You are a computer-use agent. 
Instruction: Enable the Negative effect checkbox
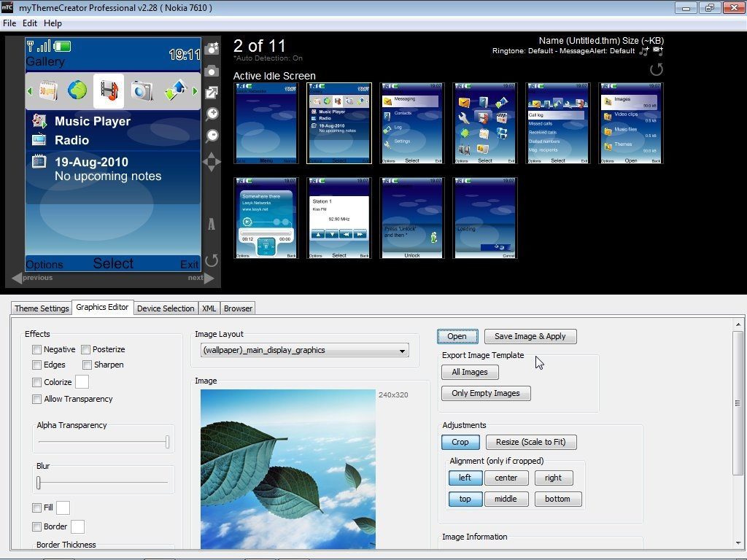[36, 349]
